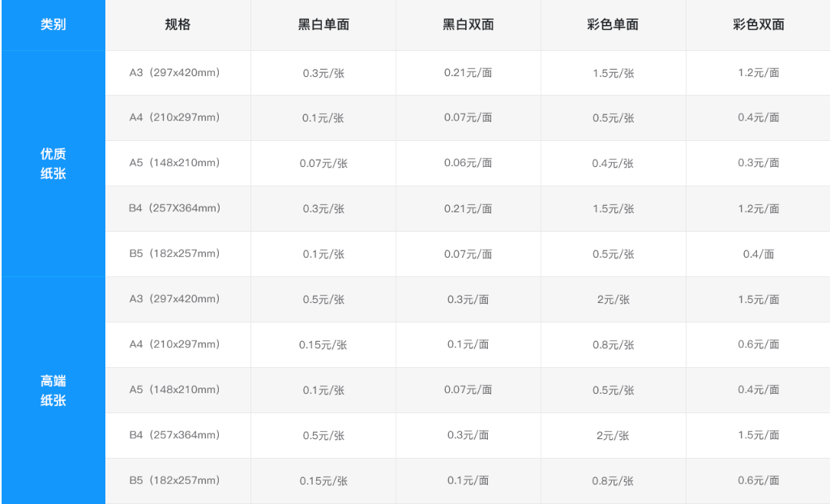Click the 黑白双面 column header
This screenshot has height=504, width=830.
(x=468, y=25)
